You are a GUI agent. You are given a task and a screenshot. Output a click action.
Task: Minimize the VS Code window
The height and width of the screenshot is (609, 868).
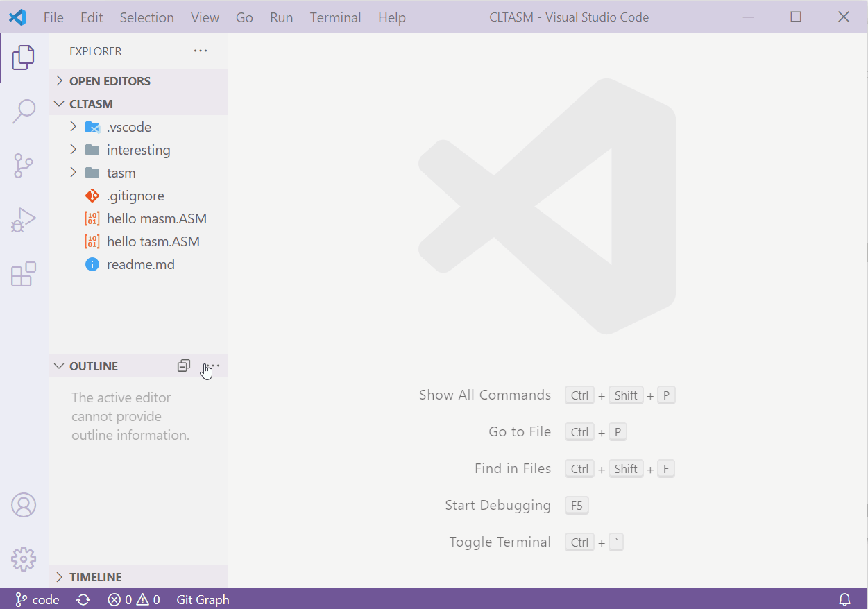pyautogui.click(x=748, y=17)
